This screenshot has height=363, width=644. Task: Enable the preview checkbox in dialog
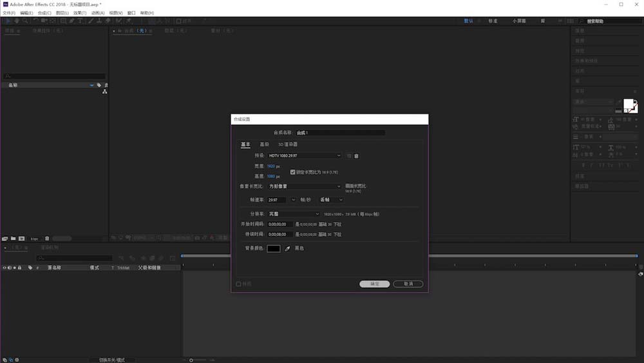pyautogui.click(x=239, y=284)
